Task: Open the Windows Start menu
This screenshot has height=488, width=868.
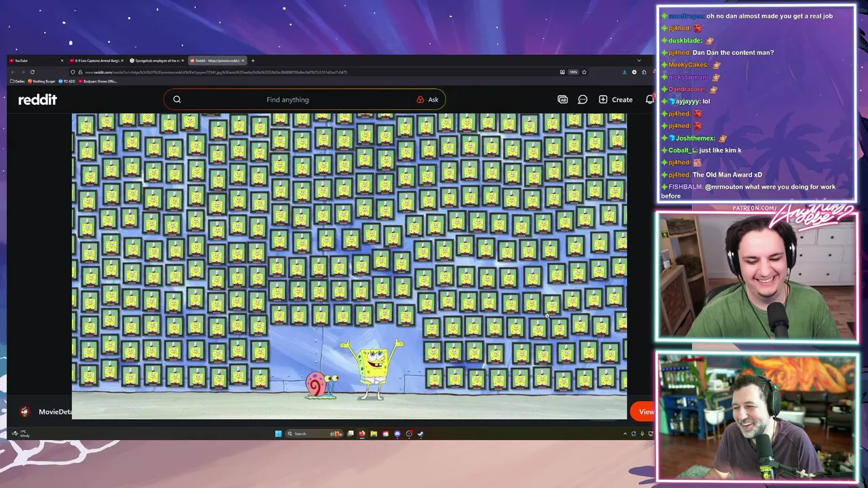Action: point(278,434)
